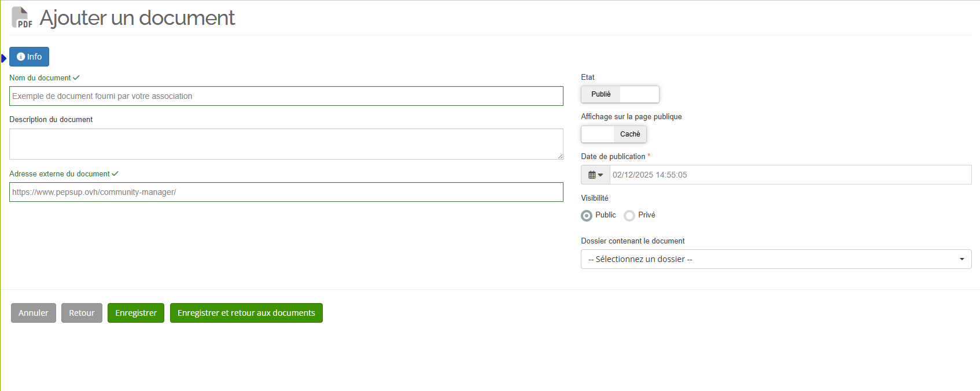Click the green checkmark beside Nom du document
980x391 pixels.
click(x=76, y=78)
